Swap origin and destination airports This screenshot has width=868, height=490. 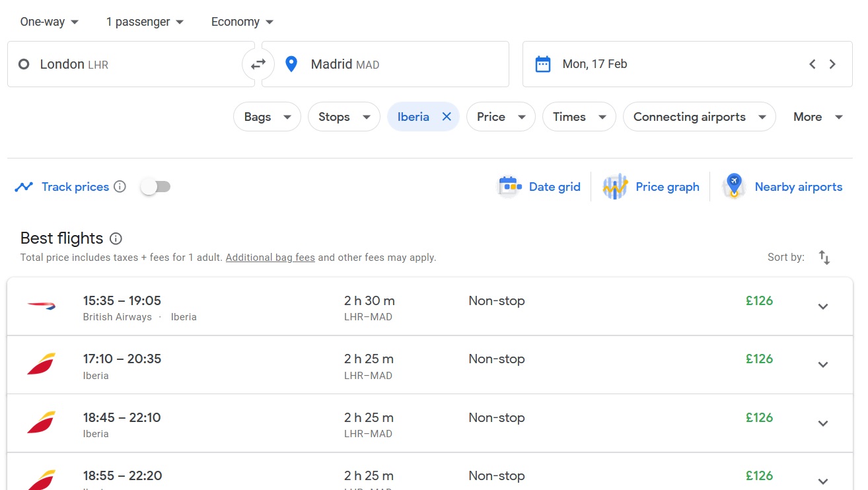pyautogui.click(x=258, y=64)
